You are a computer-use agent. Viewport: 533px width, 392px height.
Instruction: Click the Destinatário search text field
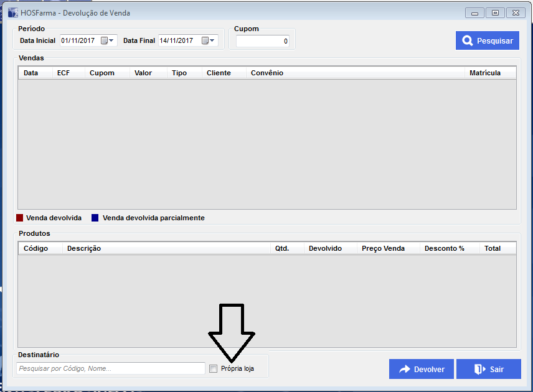[x=111, y=368]
